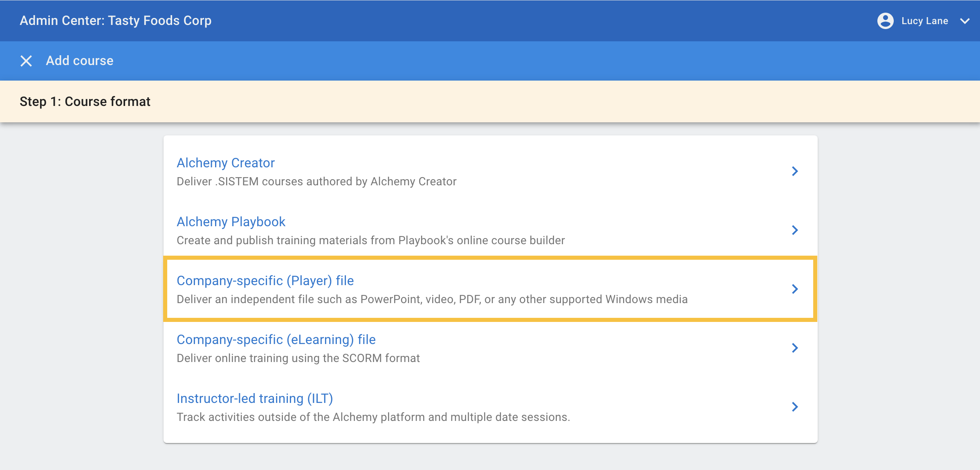The width and height of the screenshot is (980, 470).
Task: Click 'Admin Center: Tasty Foods Corp' header title
Action: click(116, 21)
